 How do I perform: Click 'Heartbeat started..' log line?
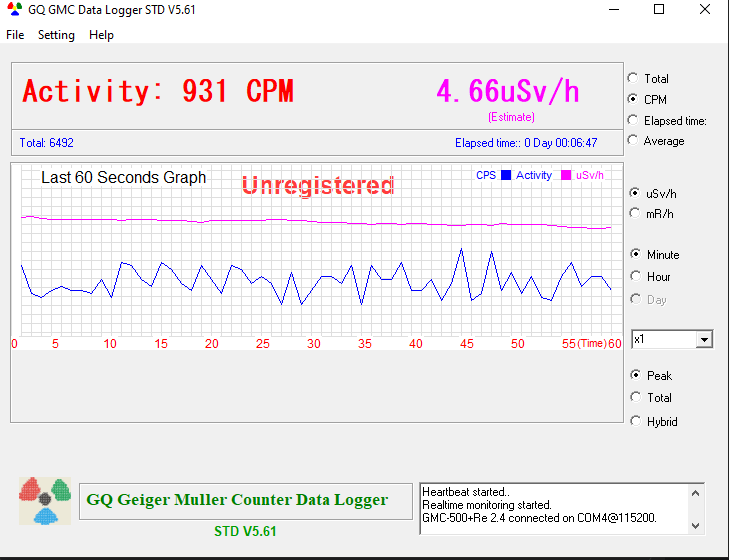466,492
